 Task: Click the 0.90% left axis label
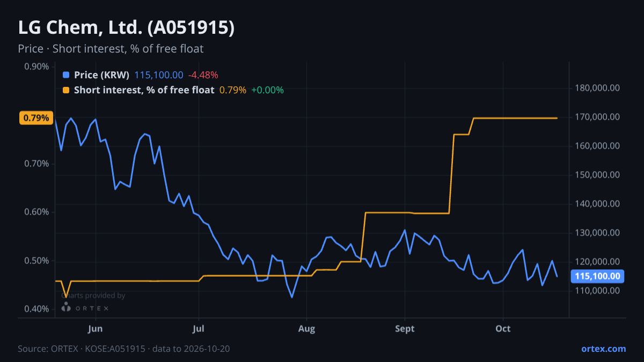click(36, 67)
